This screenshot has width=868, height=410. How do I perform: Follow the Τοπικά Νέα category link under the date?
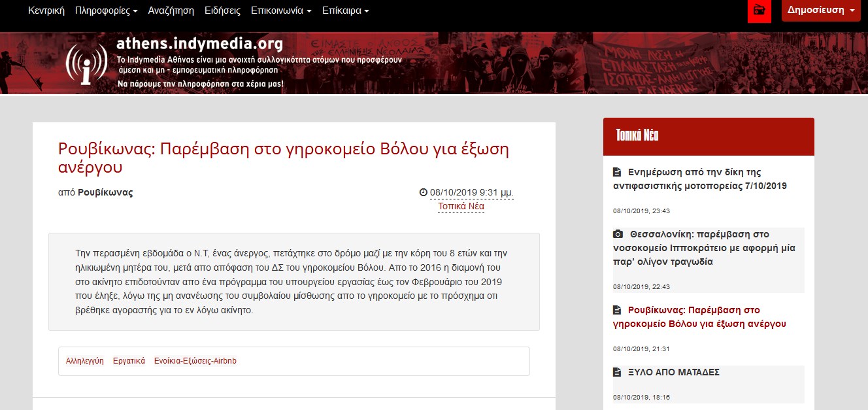click(x=461, y=206)
